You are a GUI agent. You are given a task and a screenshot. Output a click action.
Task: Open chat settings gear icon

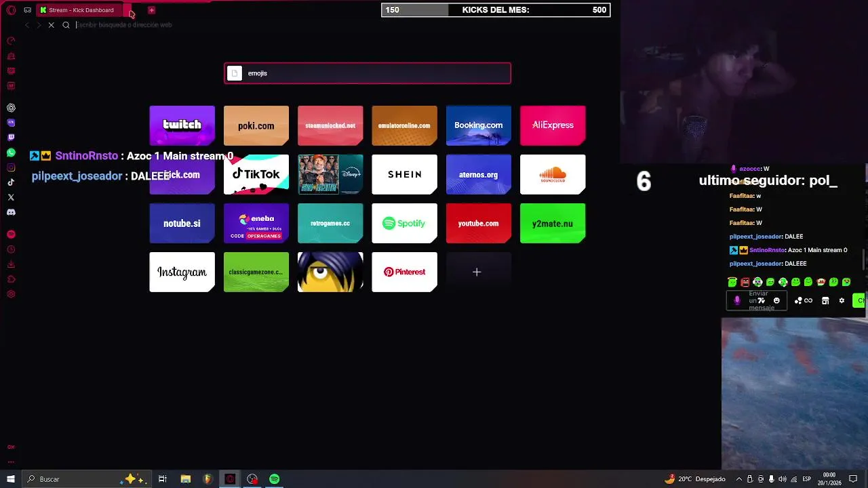tap(842, 301)
